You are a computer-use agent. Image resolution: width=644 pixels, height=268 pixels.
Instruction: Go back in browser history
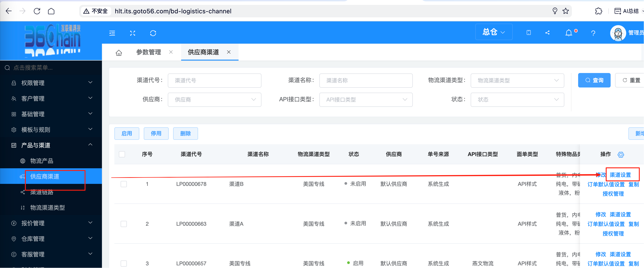point(9,11)
